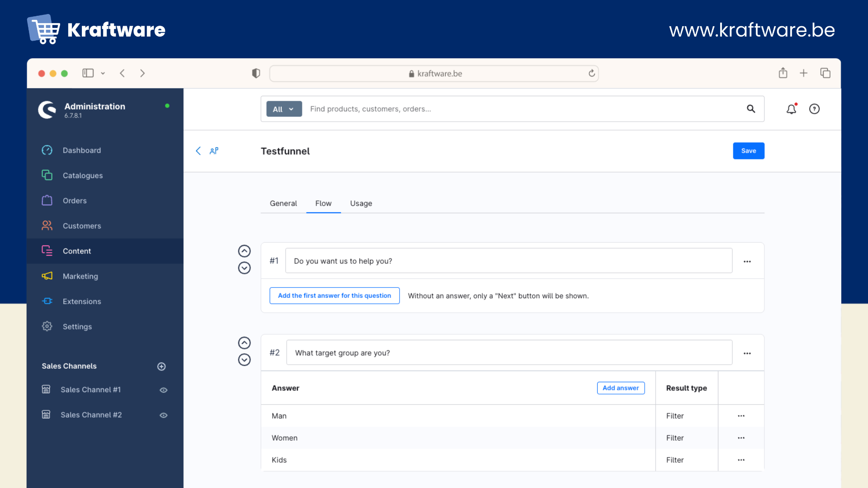This screenshot has height=488, width=868.
Task: Reload the page in browser address bar
Action: click(x=591, y=73)
